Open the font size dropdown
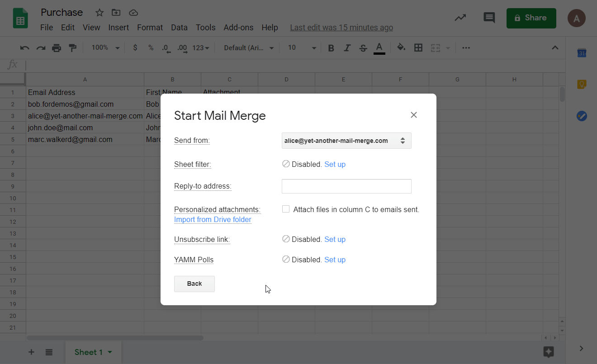597x364 pixels. tap(302, 48)
